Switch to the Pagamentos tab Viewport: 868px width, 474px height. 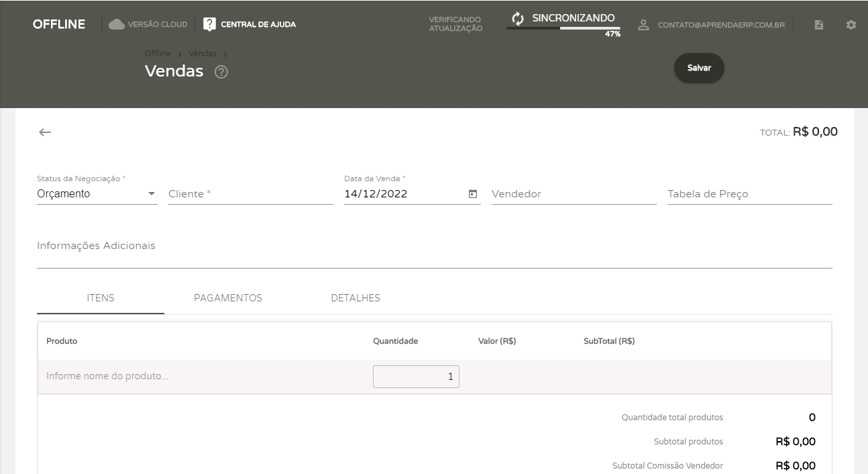[228, 298]
